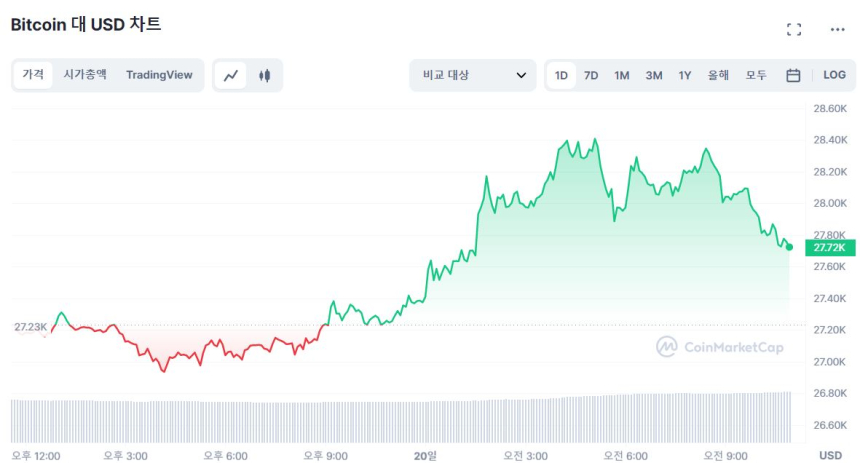The image size is (860, 463).
Task: Select the line chart view icon
Action: tap(231, 75)
